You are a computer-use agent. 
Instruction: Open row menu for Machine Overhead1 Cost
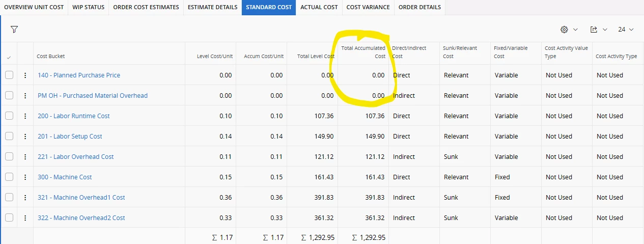[25, 198]
